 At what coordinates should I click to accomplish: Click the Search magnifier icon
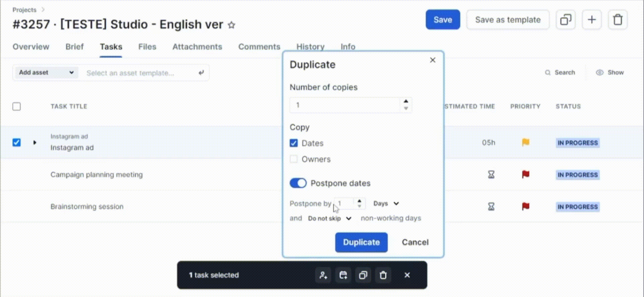pos(548,73)
